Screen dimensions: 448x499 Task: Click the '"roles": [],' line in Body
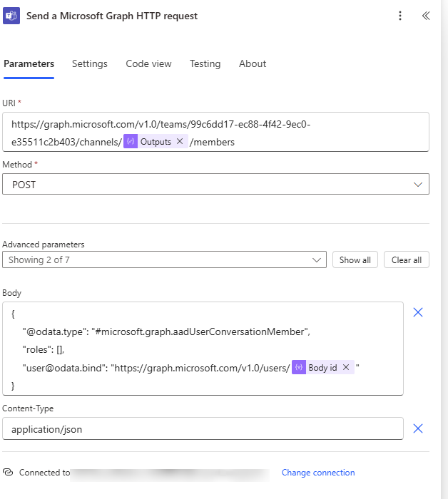click(44, 350)
